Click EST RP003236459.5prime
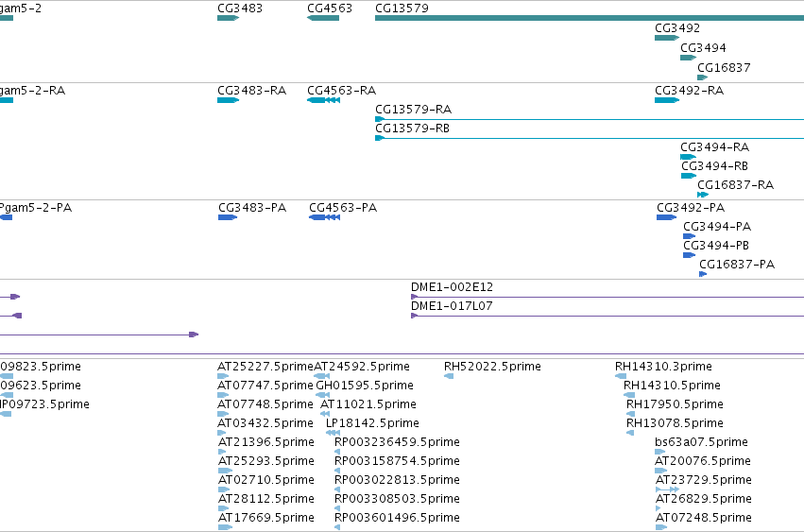 [x=397, y=443]
